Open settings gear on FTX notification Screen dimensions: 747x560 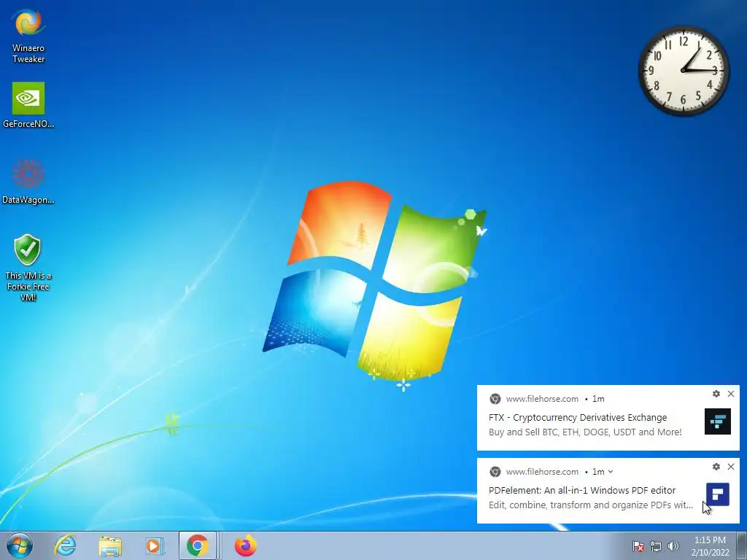pyautogui.click(x=716, y=394)
